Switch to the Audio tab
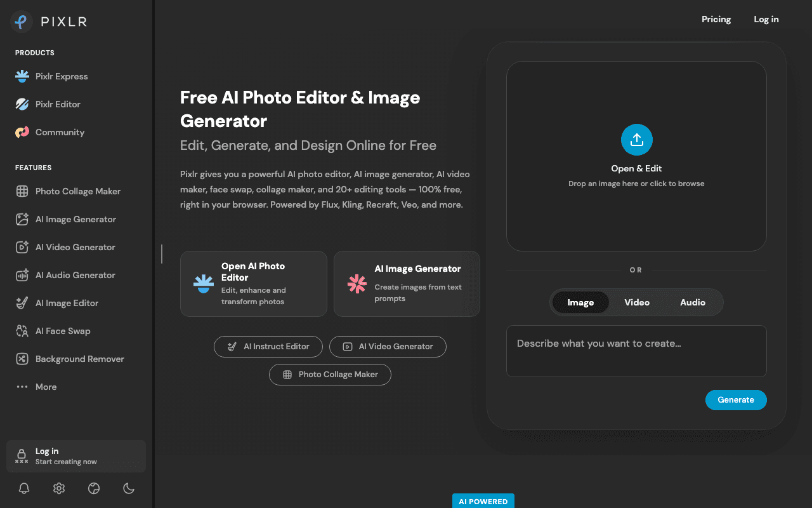 (693, 302)
